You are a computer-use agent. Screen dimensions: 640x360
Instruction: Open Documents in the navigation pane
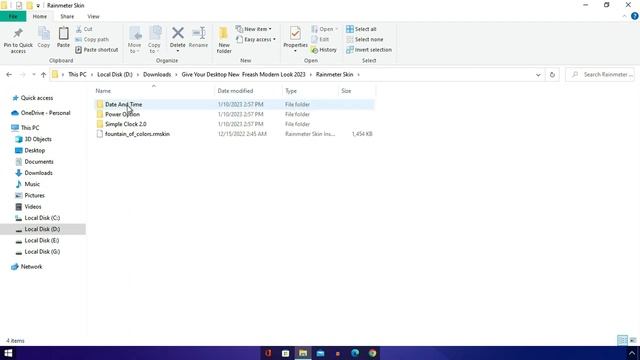(x=34, y=162)
